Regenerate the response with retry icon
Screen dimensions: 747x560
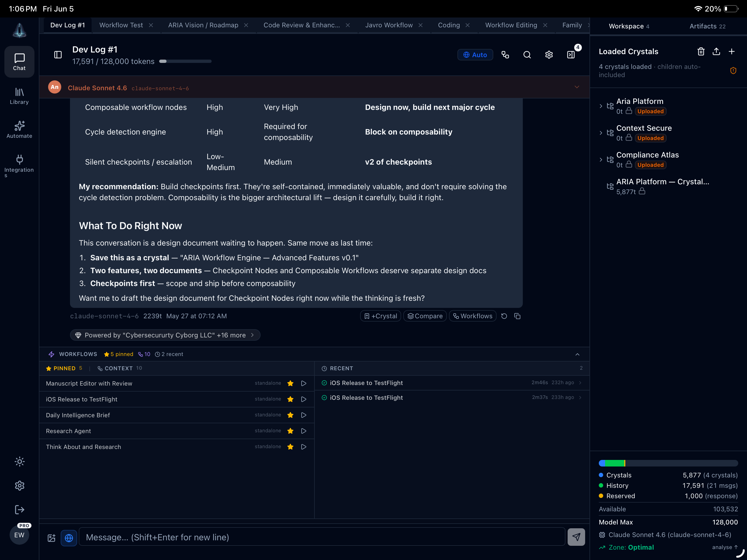click(x=504, y=316)
